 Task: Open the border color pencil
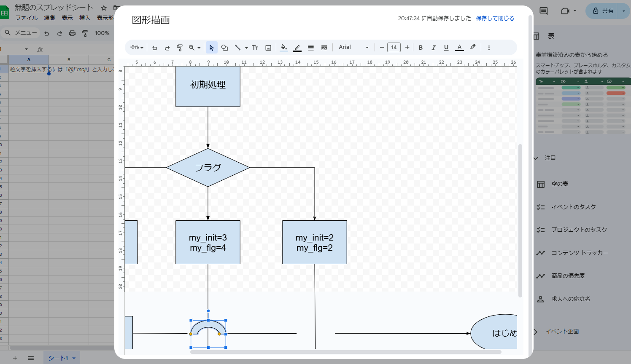(297, 48)
